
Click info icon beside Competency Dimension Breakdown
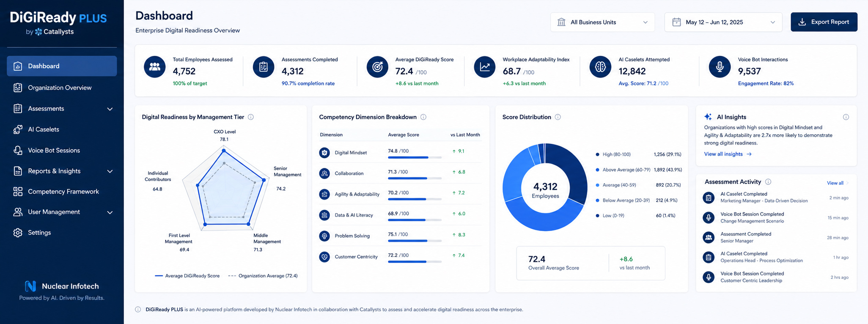pos(423,117)
